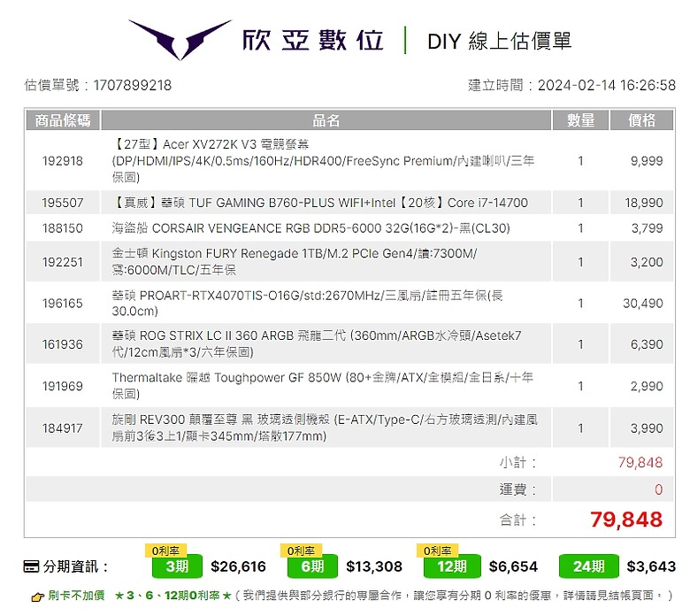690x616 pixels.
Task: Click the 估價單號 1707899218 text
Action: click(x=97, y=86)
